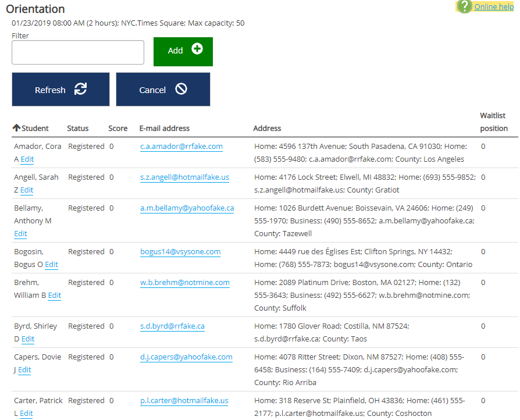The image size is (520, 420).
Task: Sort by the Status column header
Action: (78, 128)
